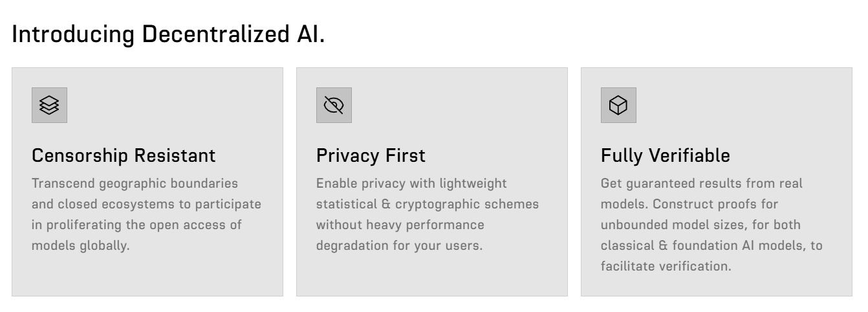Select the Censorship Resistant card title
The image size is (868, 312).
[x=124, y=156]
